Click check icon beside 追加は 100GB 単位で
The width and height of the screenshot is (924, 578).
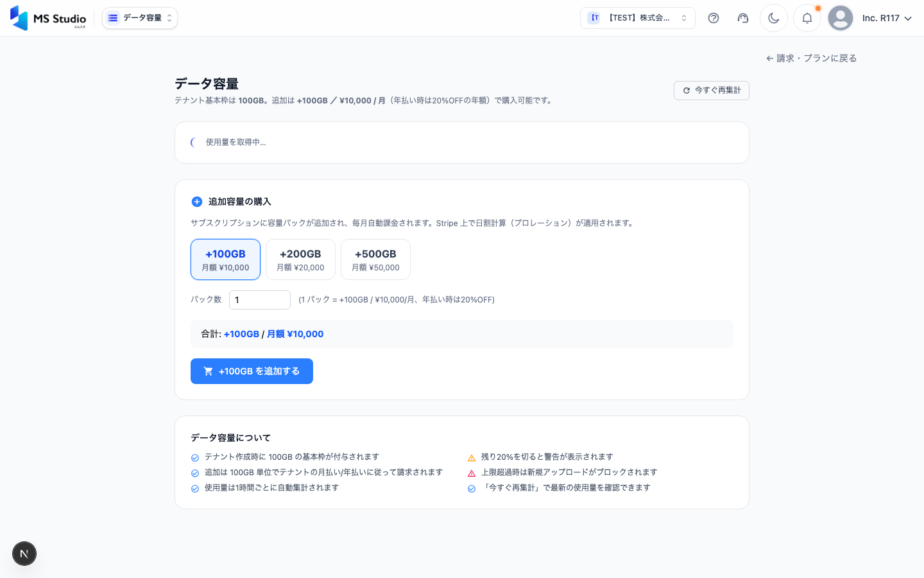click(195, 473)
